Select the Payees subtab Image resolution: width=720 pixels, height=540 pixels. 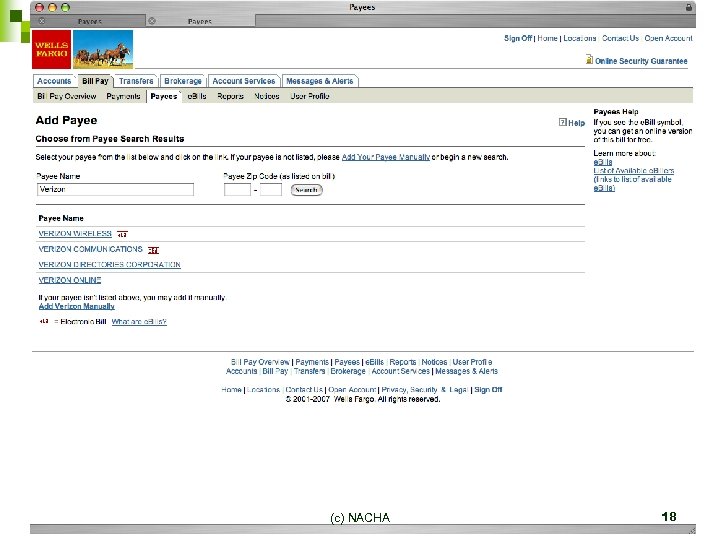tap(164, 96)
